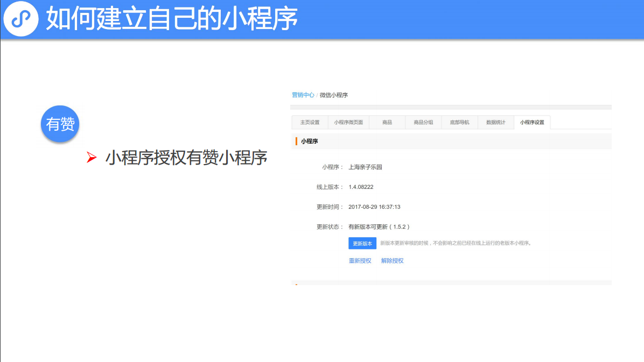
Task: Click the bullet text 小程序授权有赞小程序
Action: click(x=186, y=158)
